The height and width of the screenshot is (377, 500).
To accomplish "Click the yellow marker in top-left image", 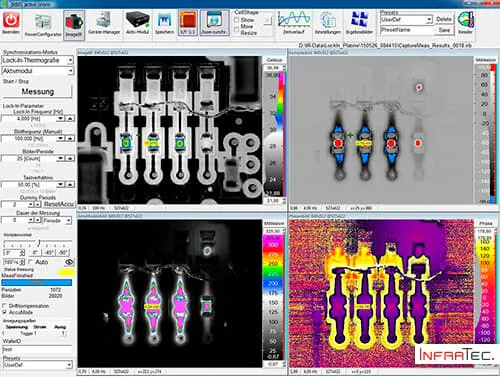I will pyautogui.click(x=152, y=143).
